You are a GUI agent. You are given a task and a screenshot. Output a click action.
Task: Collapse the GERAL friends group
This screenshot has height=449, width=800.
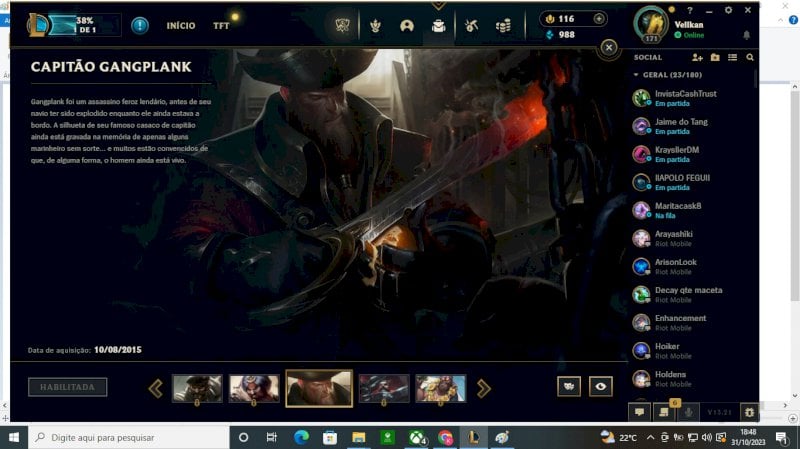[636, 75]
